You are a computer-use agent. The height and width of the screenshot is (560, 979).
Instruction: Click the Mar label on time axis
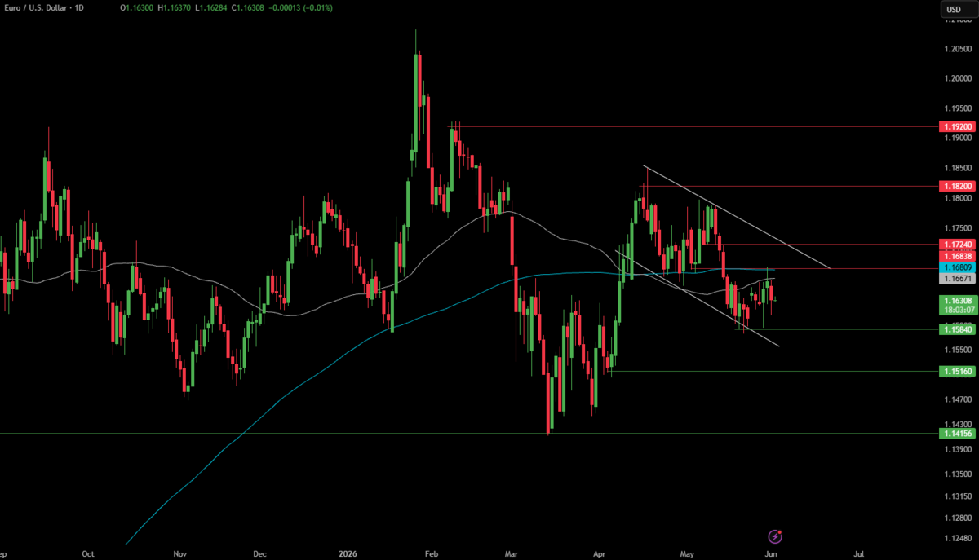pyautogui.click(x=512, y=553)
